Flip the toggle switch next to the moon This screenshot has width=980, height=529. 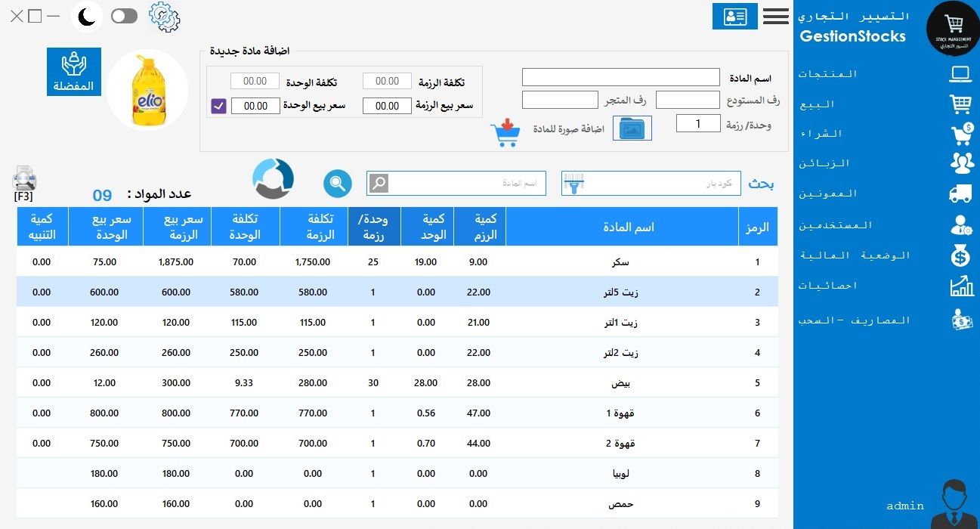(123, 16)
